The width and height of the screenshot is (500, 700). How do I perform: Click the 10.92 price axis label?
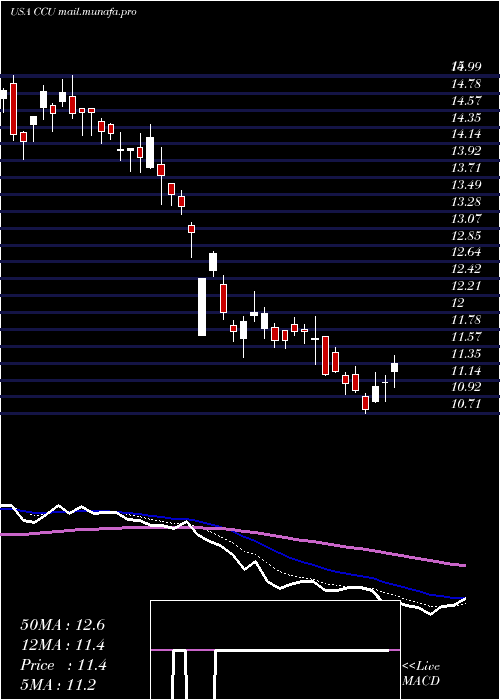click(x=466, y=387)
